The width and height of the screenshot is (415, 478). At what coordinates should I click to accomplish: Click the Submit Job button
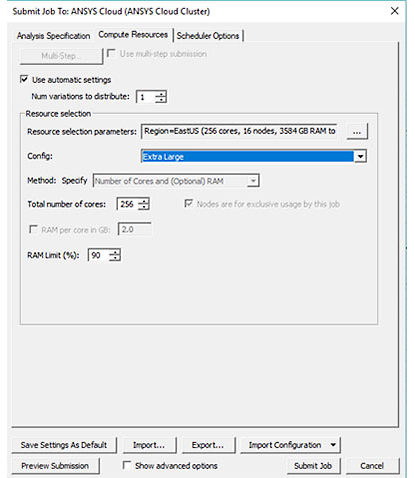click(x=313, y=466)
